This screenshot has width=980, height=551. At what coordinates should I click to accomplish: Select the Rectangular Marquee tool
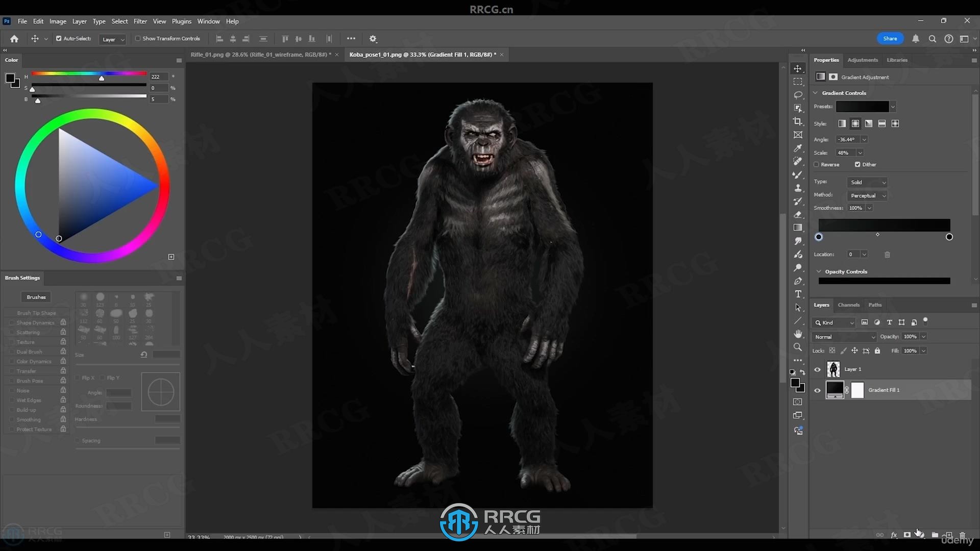point(798,82)
